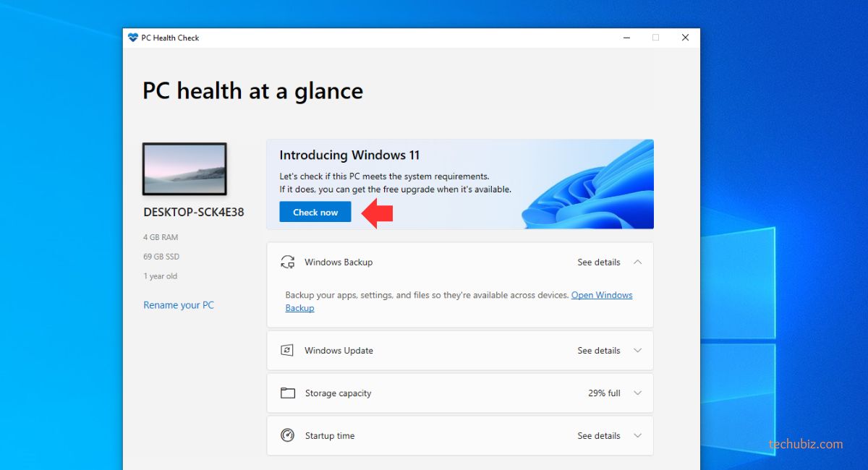The width and height of the screenshot is (868, 470).
Task: Expand the Startup time chevron
Action: point(637,436)
